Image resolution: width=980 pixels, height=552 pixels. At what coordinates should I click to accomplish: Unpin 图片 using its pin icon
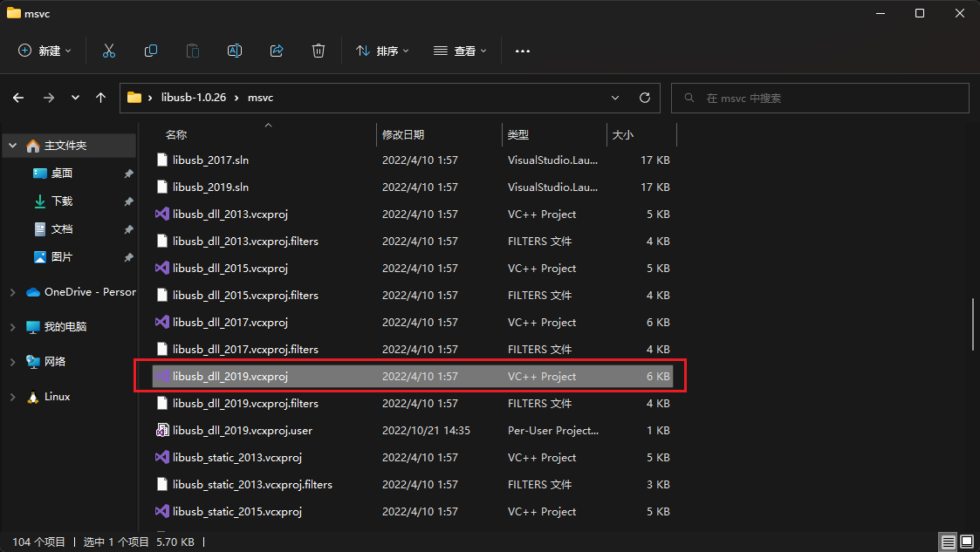click(128, 257)
